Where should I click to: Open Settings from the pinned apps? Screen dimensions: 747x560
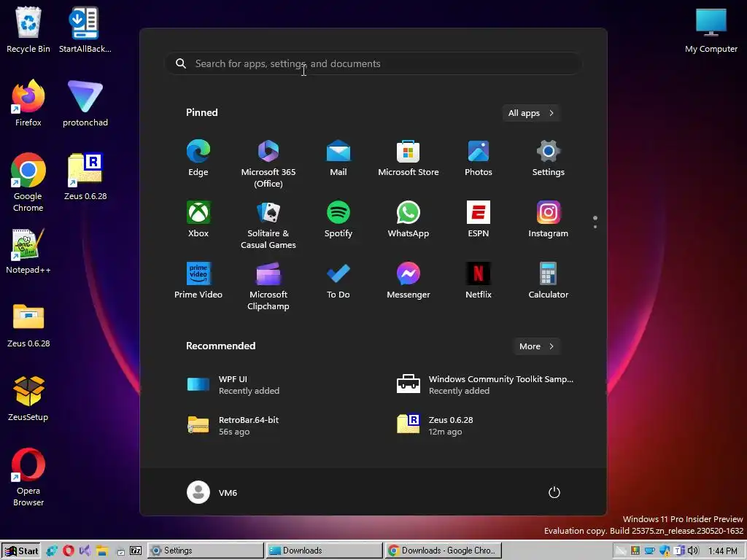549,158
